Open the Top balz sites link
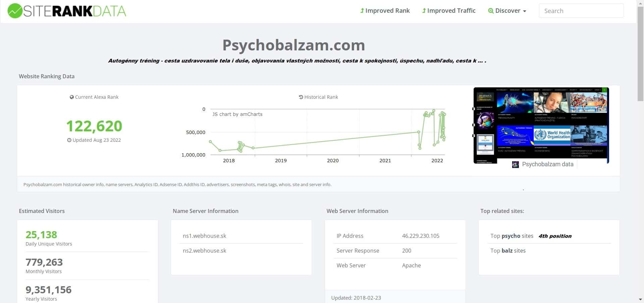 508,251
